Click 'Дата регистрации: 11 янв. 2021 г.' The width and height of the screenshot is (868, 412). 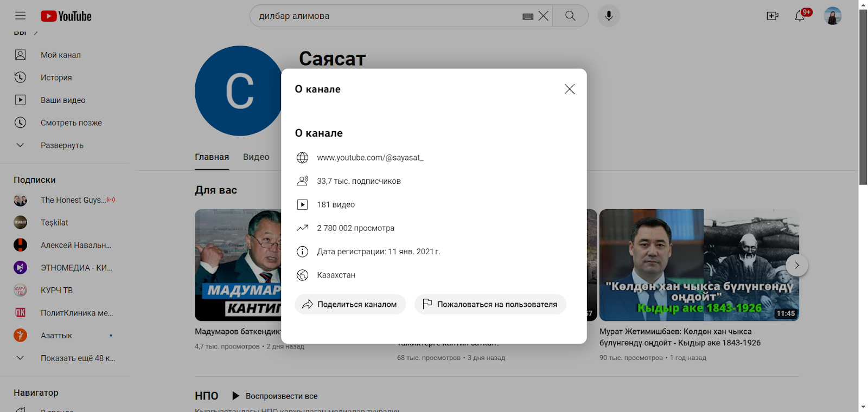[x=379, y=252]
